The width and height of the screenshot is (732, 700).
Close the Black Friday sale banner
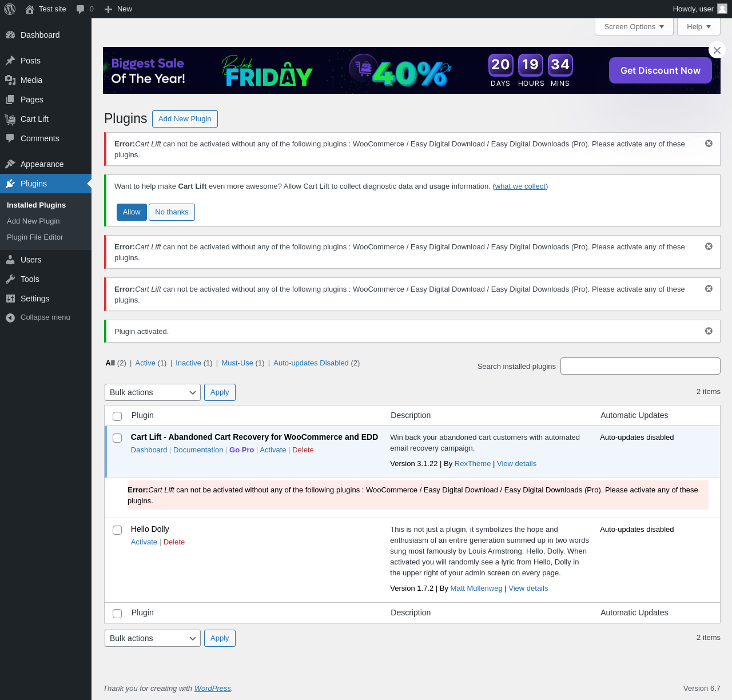717,50
